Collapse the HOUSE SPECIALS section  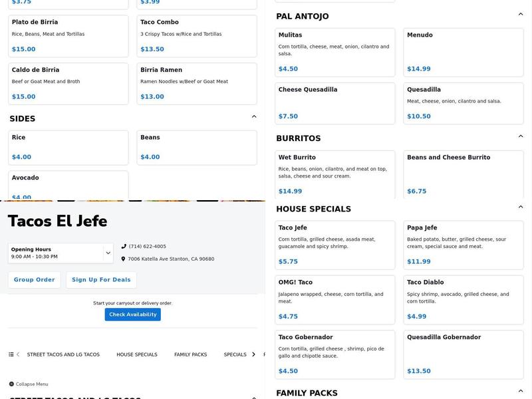[520, 207]
